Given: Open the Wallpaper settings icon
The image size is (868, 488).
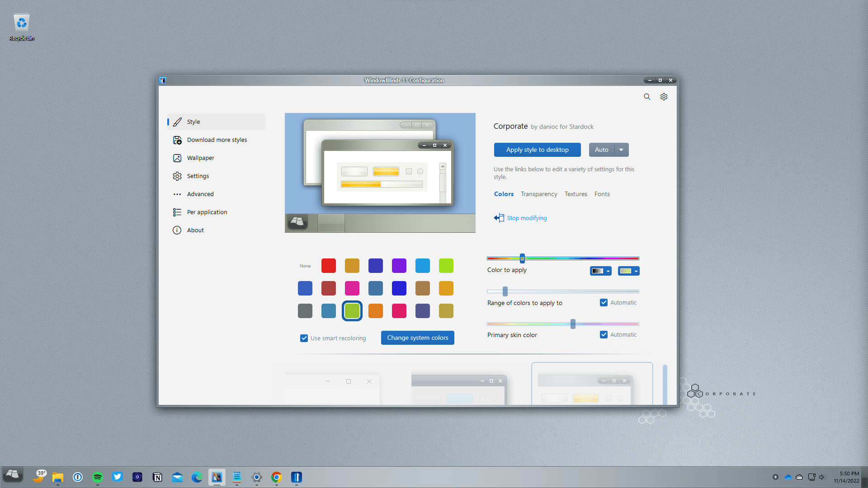Looking at the screenshot, I should coord(177,158).
